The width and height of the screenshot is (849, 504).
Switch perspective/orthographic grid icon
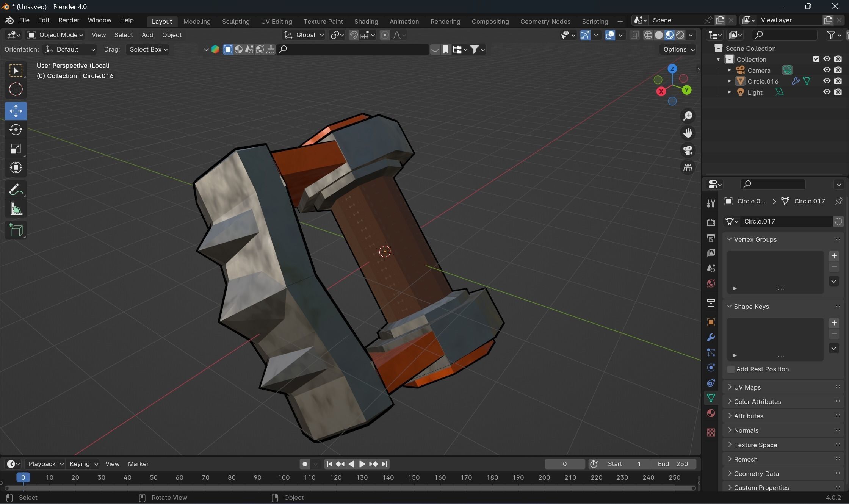pos(688,167)
